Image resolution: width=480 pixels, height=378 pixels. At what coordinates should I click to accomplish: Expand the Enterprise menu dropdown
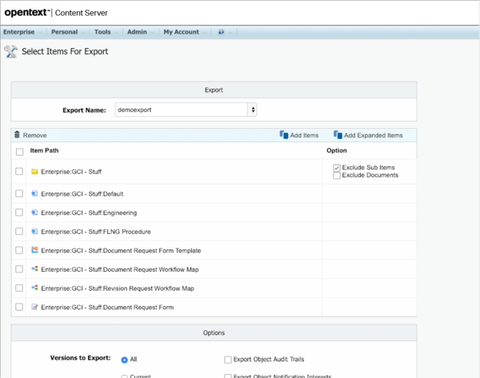coord(40,32)
